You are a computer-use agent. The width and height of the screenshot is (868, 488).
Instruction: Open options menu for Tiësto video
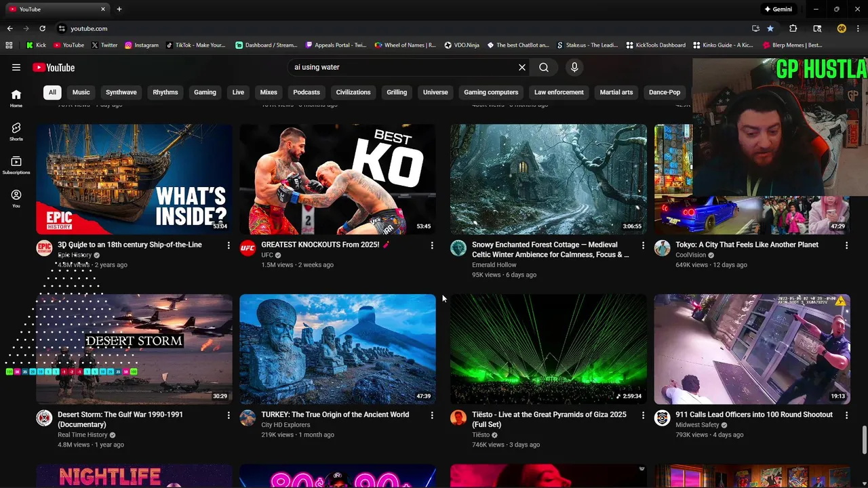[644, 415]
